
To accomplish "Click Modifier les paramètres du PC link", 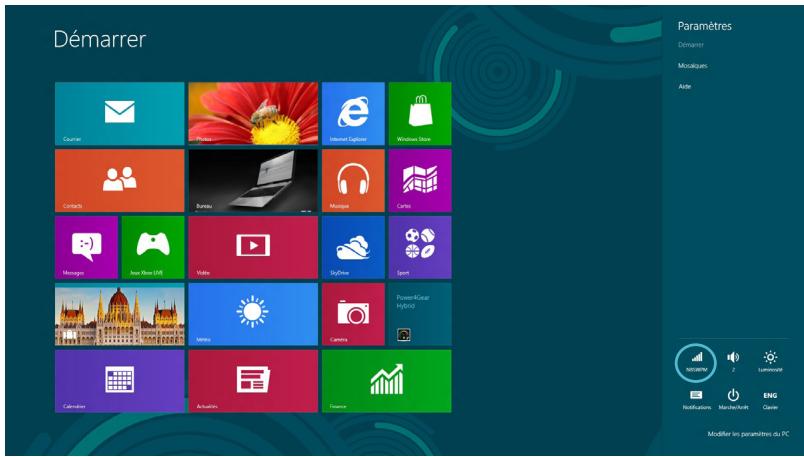I will coord(748,434).
